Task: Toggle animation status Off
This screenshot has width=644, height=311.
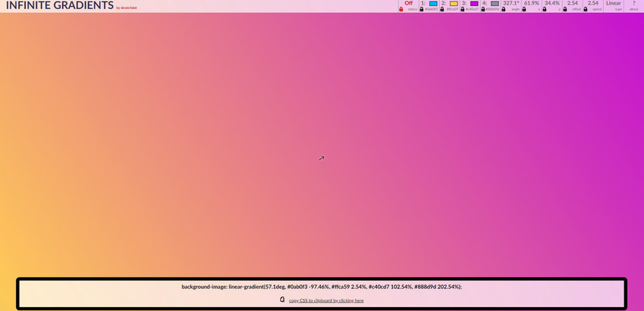Action: click(x=408, y=3)
